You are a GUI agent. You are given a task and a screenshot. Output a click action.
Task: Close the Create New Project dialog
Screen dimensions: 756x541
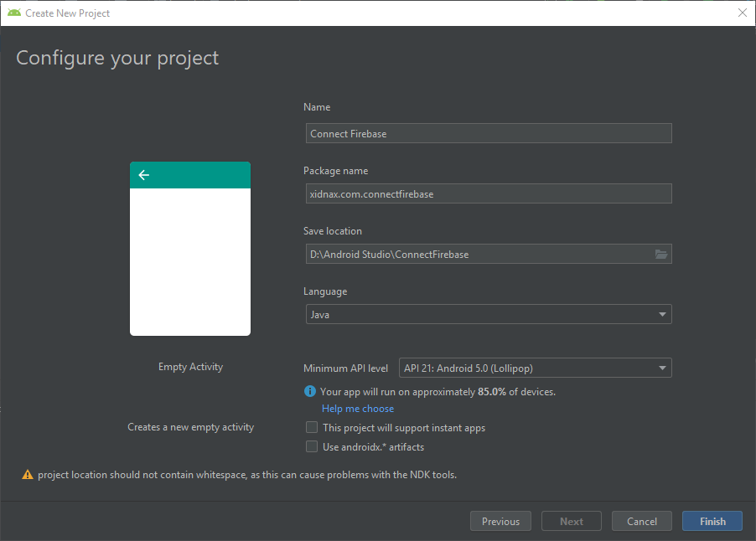click(x=743, y=13)
